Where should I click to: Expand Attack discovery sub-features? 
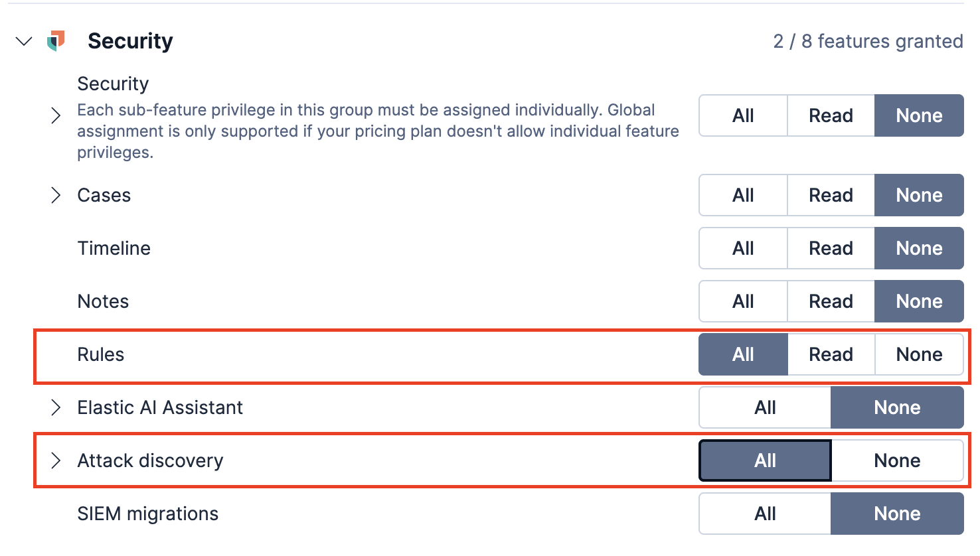pos(56,460)
